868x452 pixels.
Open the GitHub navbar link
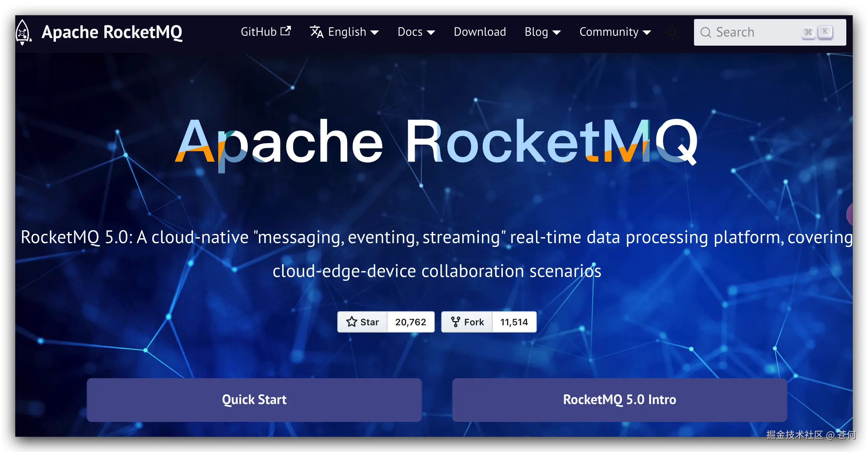pos(259,32)
